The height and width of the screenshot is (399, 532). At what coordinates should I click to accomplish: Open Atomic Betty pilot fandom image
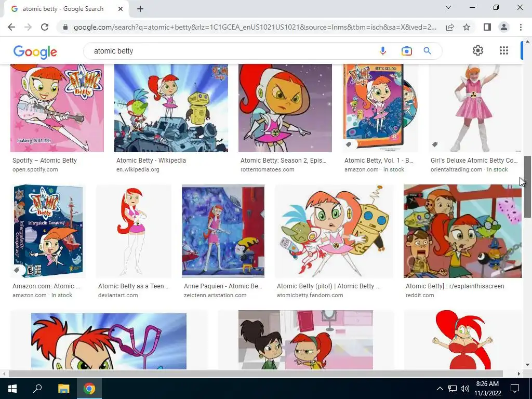click(x=334, y=231)
